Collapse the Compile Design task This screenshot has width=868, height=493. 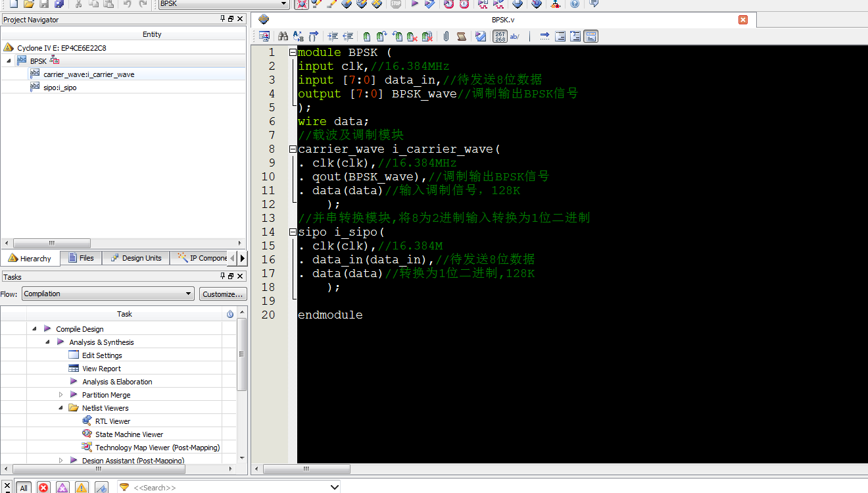click(x=34, y=328)
